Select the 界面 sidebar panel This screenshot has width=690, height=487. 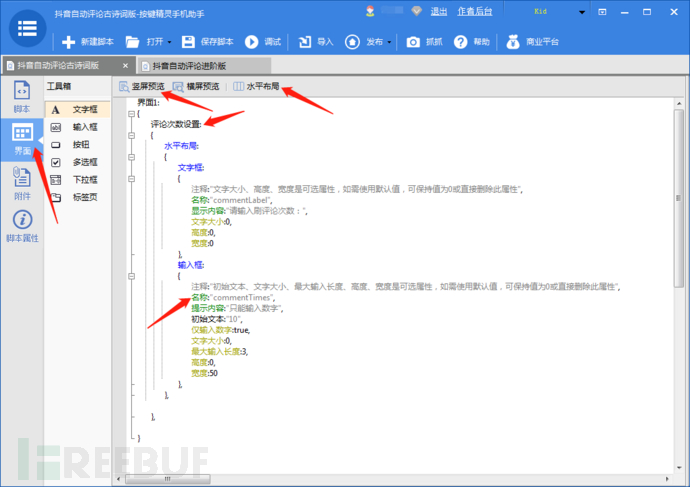click(22, 139)
